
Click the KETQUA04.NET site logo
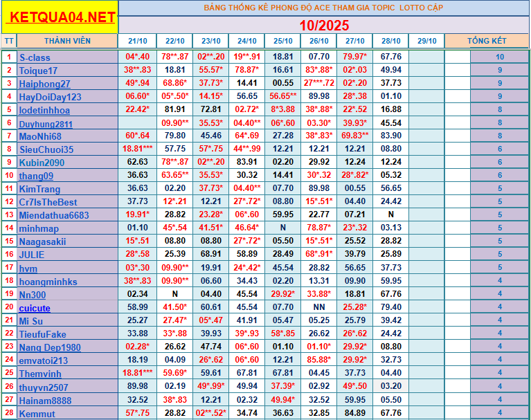[60, 18]
